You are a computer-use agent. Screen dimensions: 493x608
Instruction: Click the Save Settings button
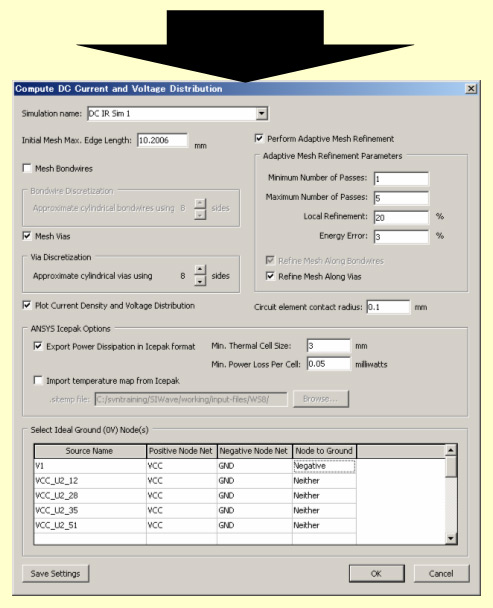click(x=55, y=573)
